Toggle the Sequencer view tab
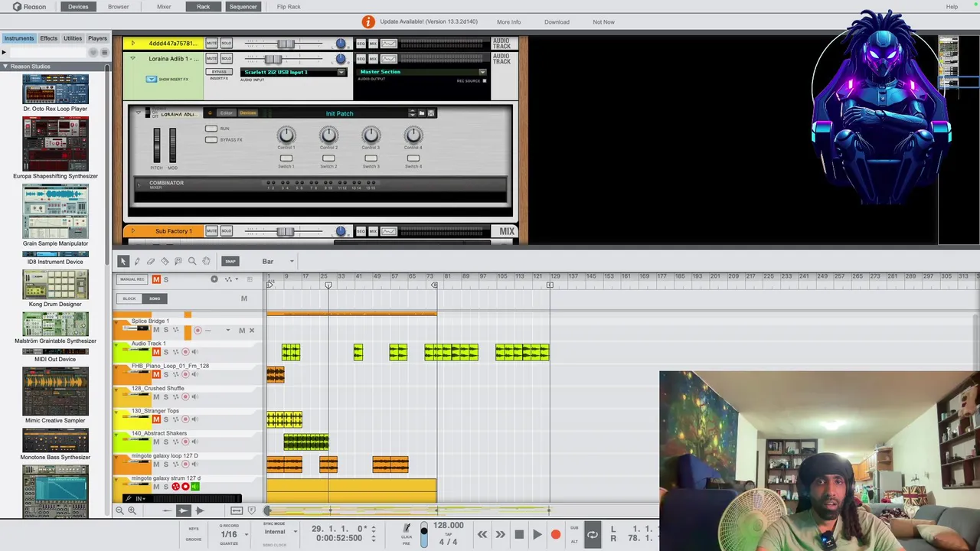The image size is (980, 551). pyautogui.click(x=243, y=7)
